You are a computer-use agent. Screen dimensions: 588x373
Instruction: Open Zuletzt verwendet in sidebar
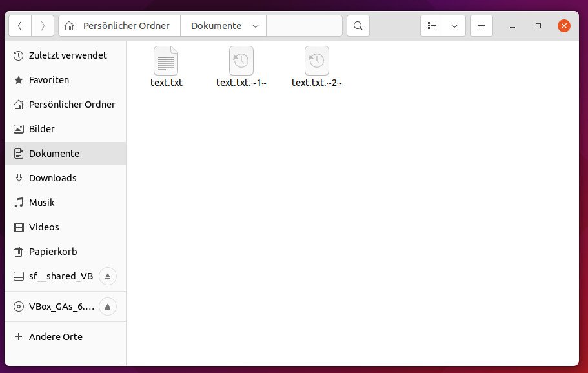67,55
